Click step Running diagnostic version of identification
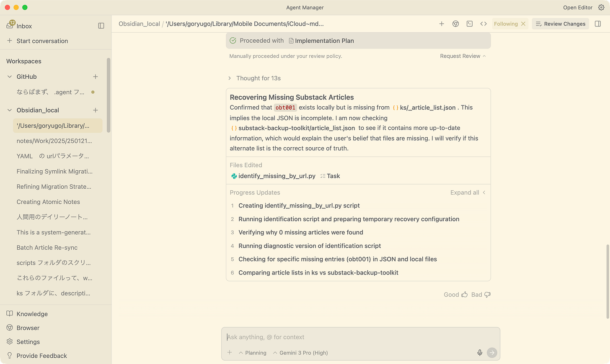This screenshot has height=364, width=610. (x=310, y=246)
